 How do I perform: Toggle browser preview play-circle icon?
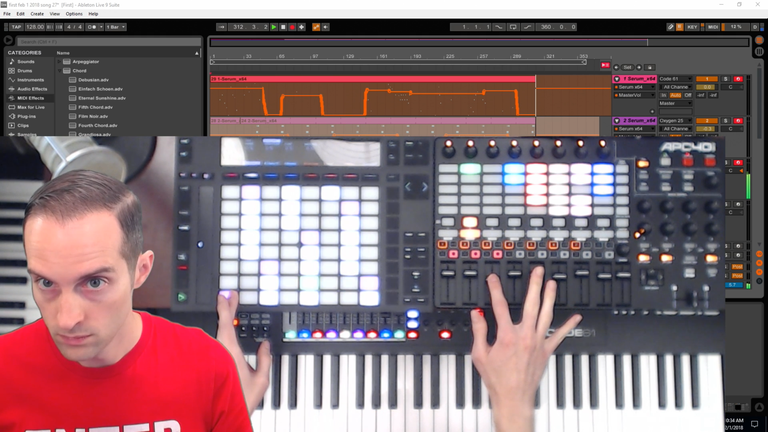tap(8, 40)
